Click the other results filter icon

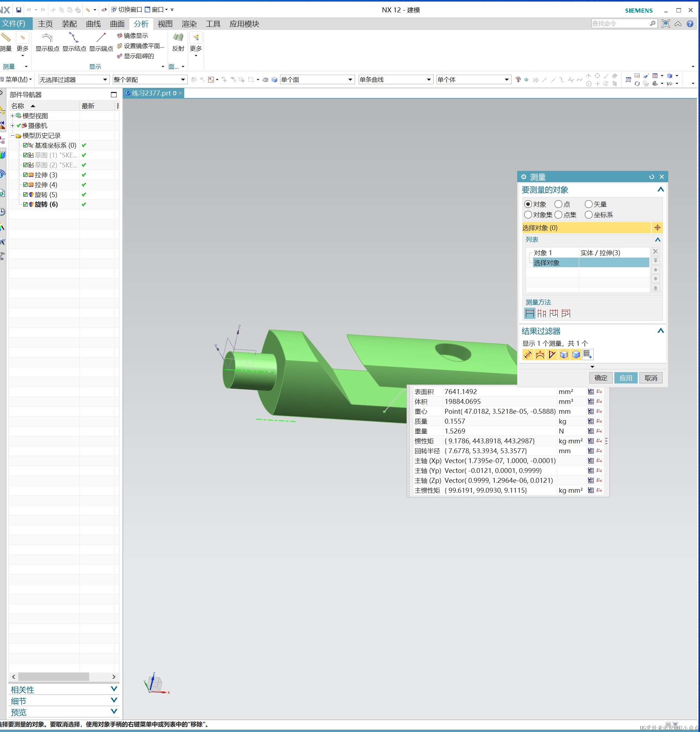pyautogui.click(x=588, y=355)
